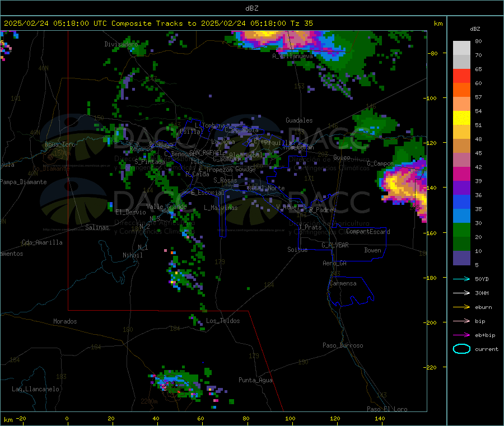This screenshot has height=426, width=504.
Task: Click the Guadales map label
Action: (x=299, y=120)
